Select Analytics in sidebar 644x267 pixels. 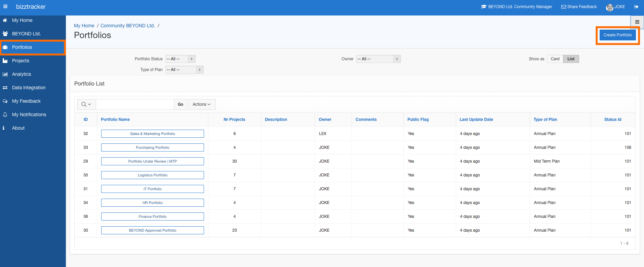click(x=33, y=74)
